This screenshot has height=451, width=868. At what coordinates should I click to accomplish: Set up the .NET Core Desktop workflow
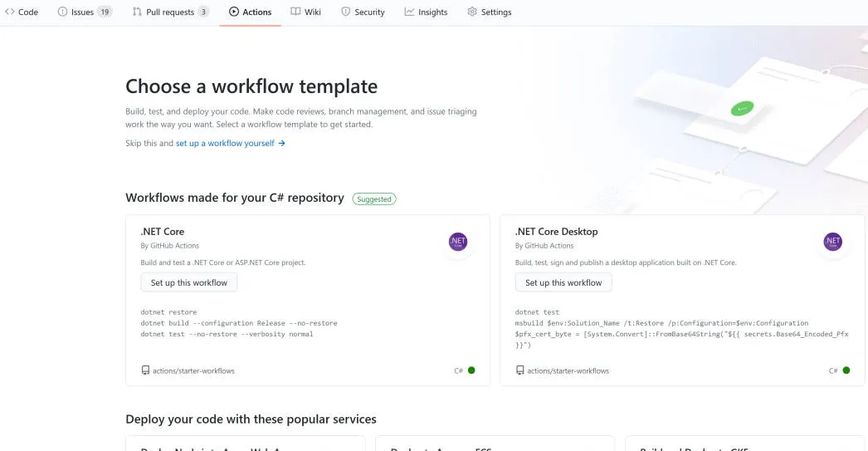click(563, 282)
